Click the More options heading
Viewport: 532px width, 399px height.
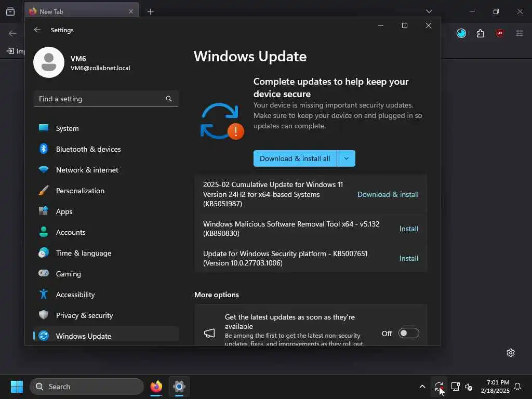click(x=217, y=295)
